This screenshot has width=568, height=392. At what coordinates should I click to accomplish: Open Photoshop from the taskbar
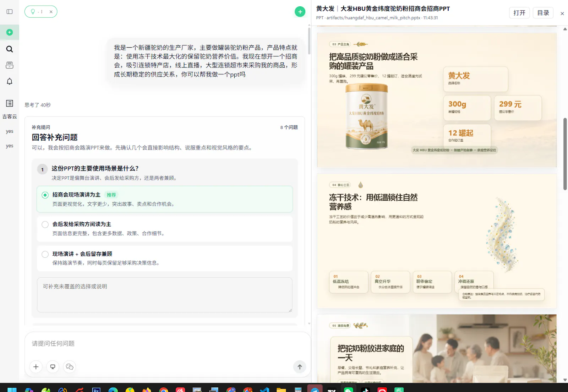pyautogui.click(x=96, y=390)
